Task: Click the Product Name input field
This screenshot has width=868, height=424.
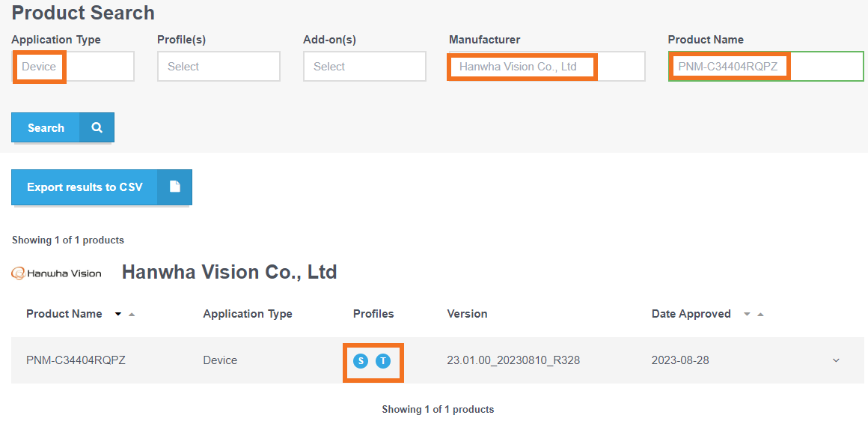Action: tap(766, 67)
